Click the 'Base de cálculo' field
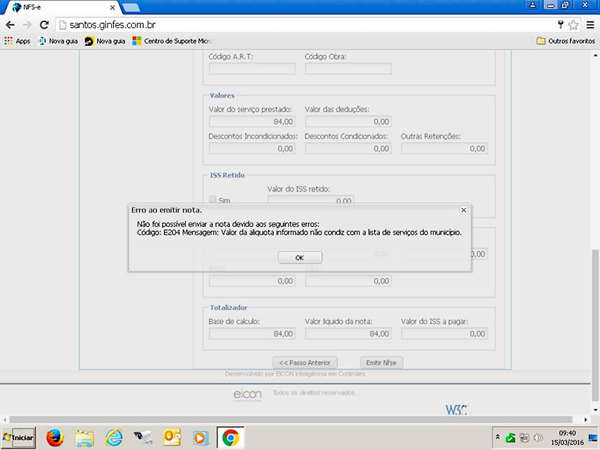This screenshot has width=600, height=450. tap(252, 334)
